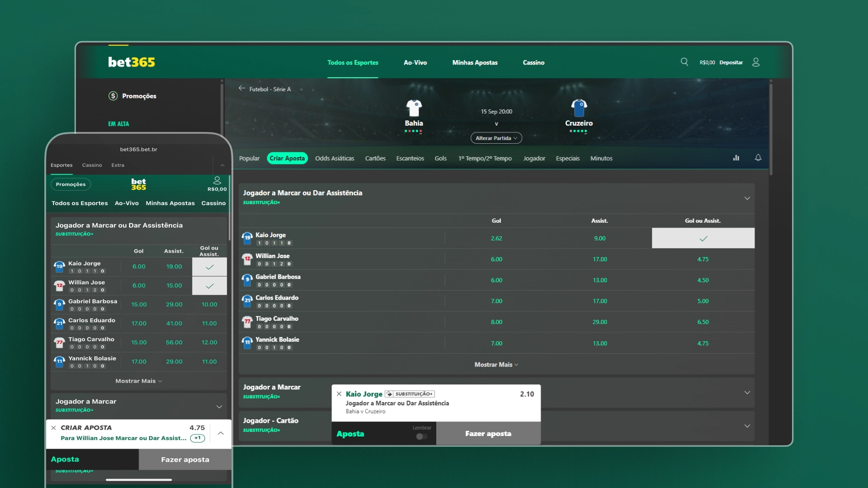Image resolution: width=868 pixels, height=488 pixels.
Task: Open Minhas Apostas in the desktop header
Action: point(475,62)
